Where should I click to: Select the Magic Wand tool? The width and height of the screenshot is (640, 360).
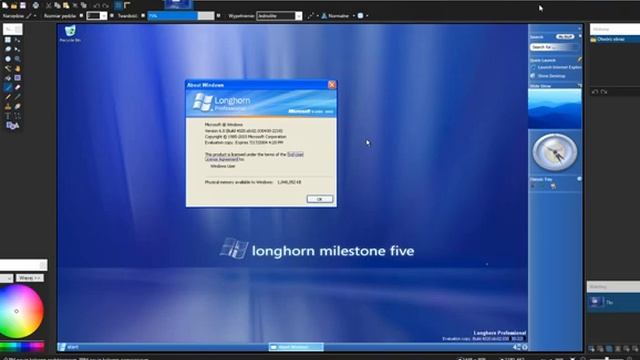coord(8,68)
